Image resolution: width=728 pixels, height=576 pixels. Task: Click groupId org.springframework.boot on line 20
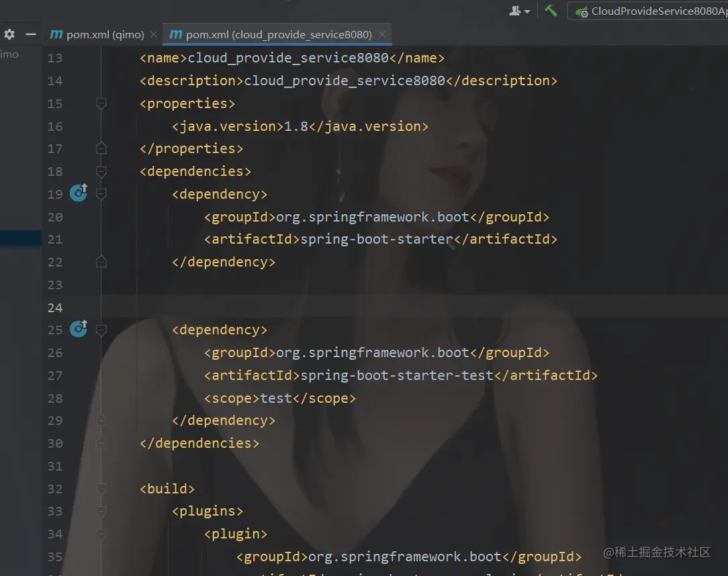(x=372, y=218)
